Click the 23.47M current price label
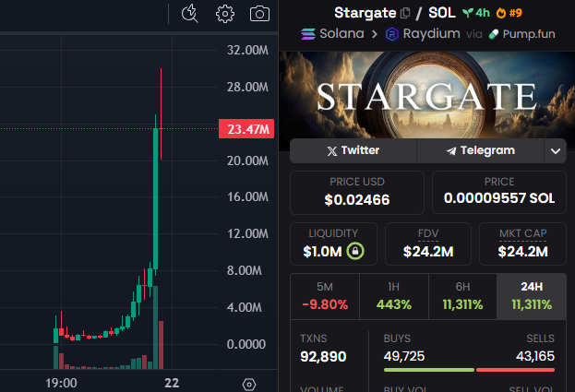This screenshot has height=392, width=575. [x=246, y=129]
